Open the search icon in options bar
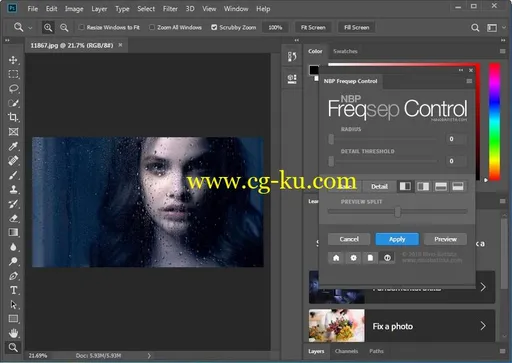This screenshot has width=512, height=363. pos(475,27)
